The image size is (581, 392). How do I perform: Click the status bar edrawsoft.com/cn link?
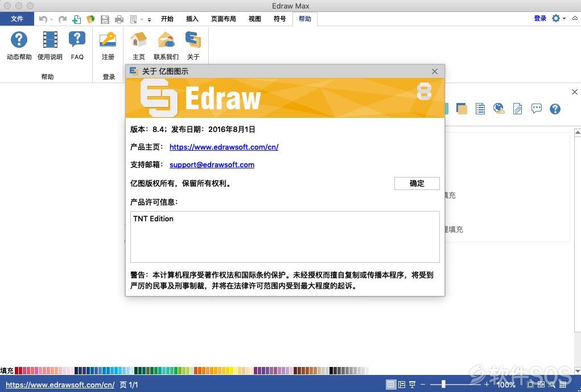[x=60, y=385]
